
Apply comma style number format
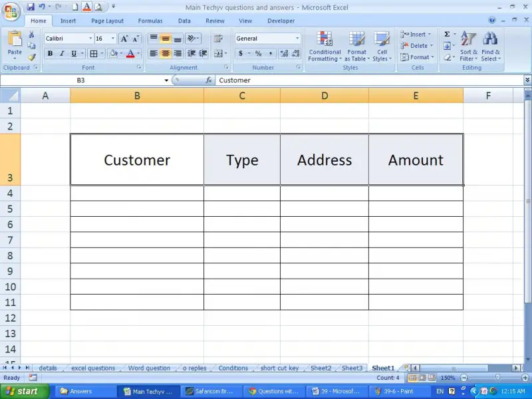click(x=271, y=54)
